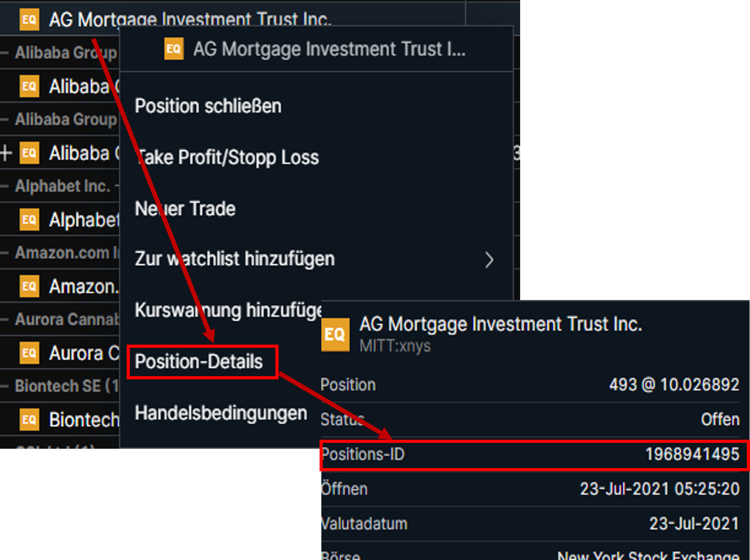Open the watchlist submenu chevron
Viewport: 750px width, 560px height.
point(489,260)
